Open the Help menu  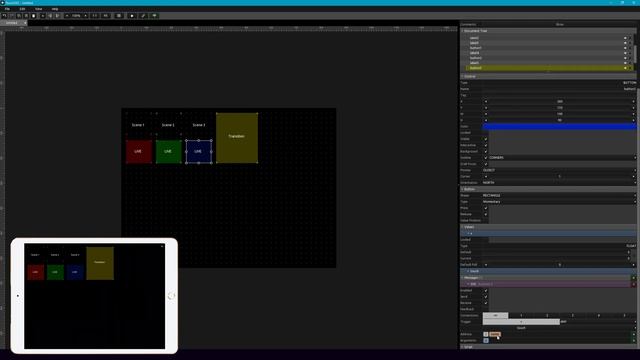55,9
